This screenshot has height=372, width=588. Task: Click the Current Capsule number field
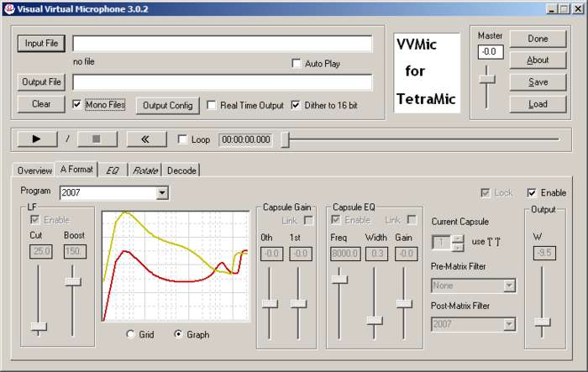pos(441,243)
